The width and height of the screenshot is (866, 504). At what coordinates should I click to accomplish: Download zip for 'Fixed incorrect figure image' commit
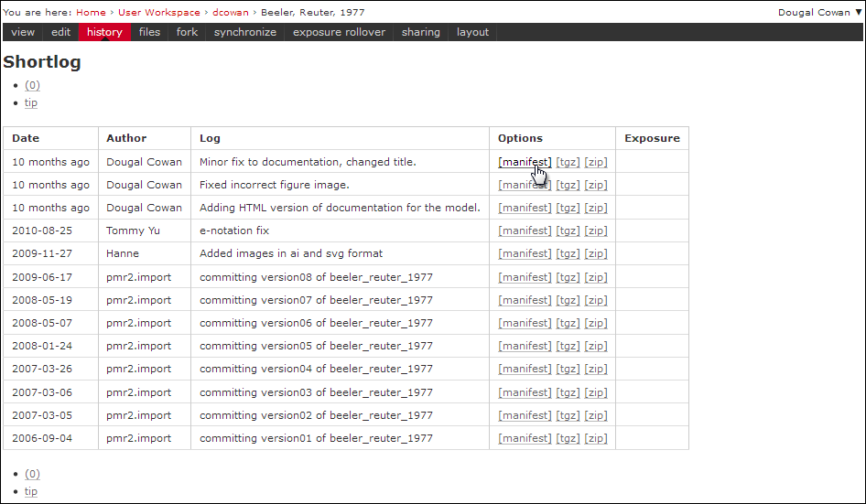596,185
